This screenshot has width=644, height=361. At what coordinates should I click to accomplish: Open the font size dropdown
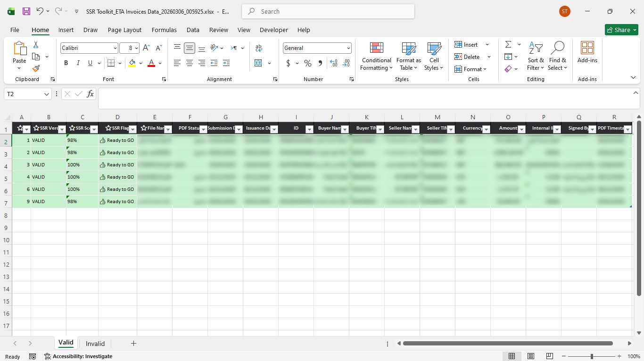[137, 48]
